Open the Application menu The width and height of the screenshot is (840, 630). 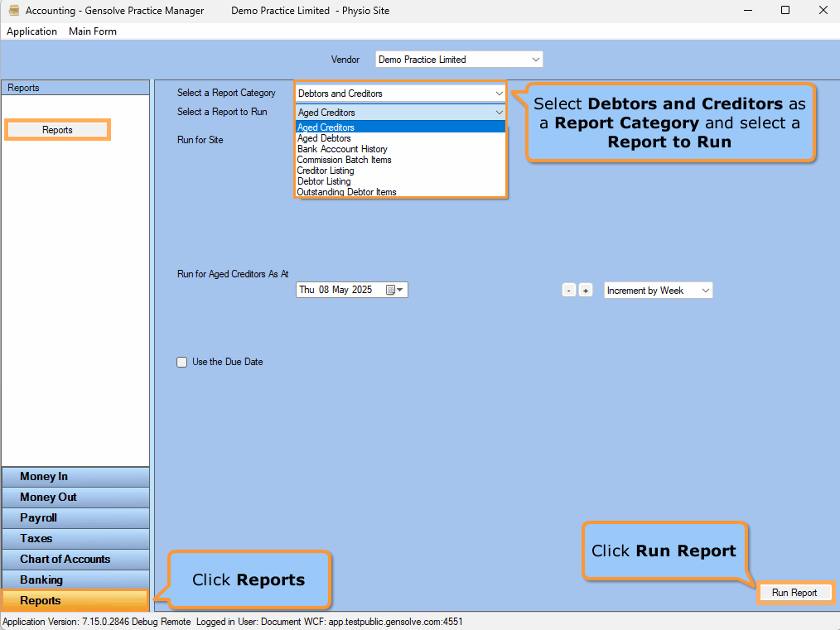[x=31, y=31]
